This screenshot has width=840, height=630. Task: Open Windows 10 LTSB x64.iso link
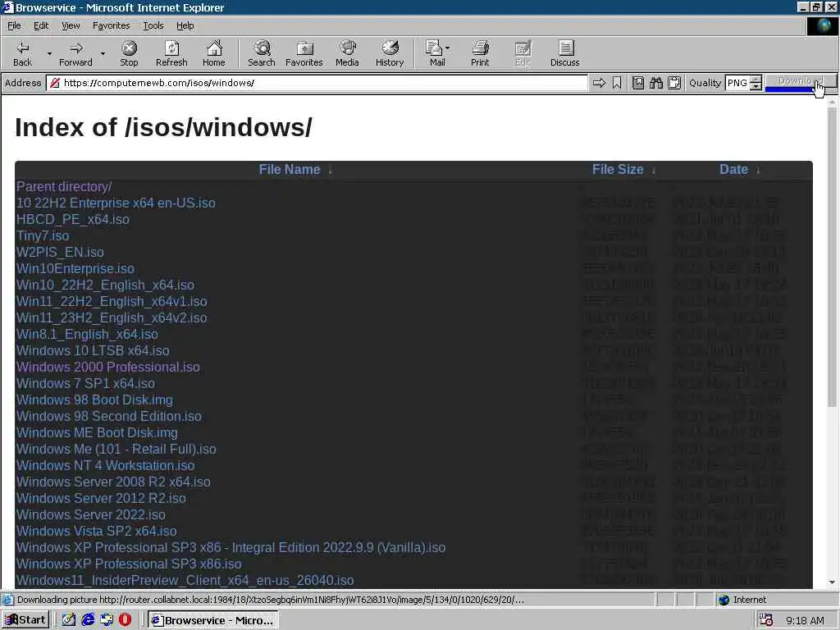[93, 351]
